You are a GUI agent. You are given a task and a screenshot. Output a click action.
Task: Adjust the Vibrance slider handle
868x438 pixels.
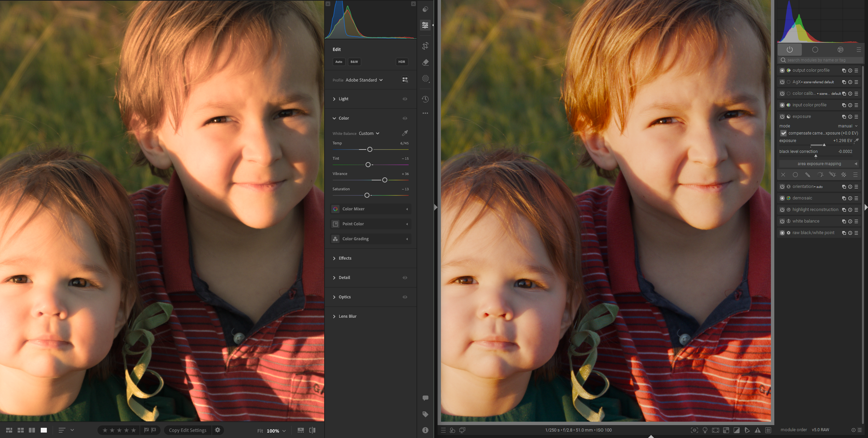coord(385,180)
